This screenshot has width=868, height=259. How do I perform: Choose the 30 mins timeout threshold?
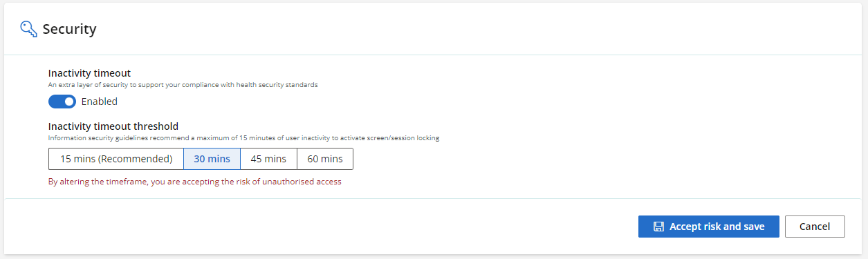click(x=212, y=159)
